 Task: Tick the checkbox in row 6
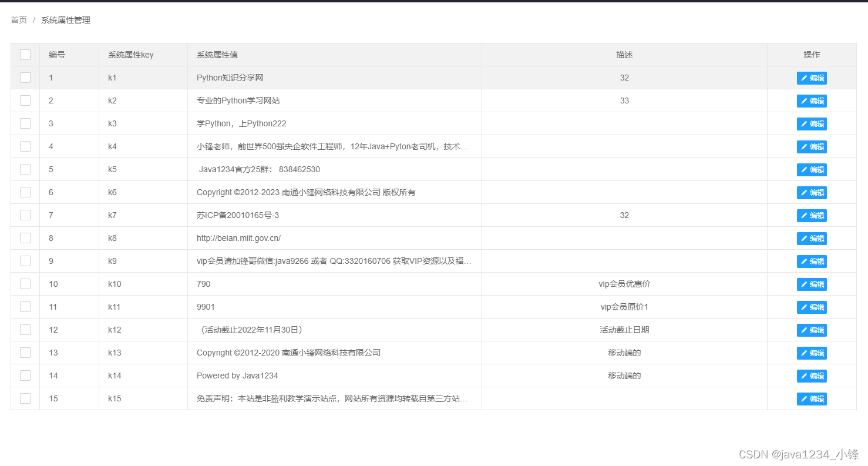coord(25,192)
